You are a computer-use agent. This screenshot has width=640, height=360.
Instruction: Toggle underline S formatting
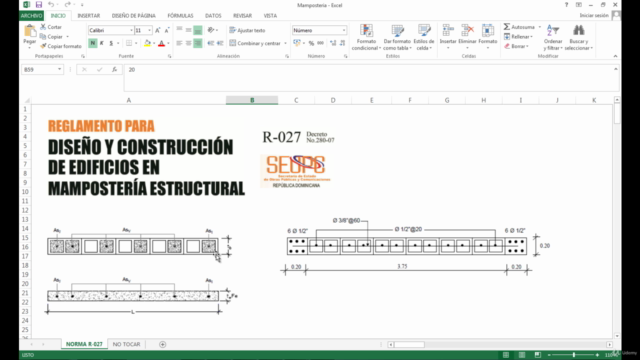(x=111, y=43)
